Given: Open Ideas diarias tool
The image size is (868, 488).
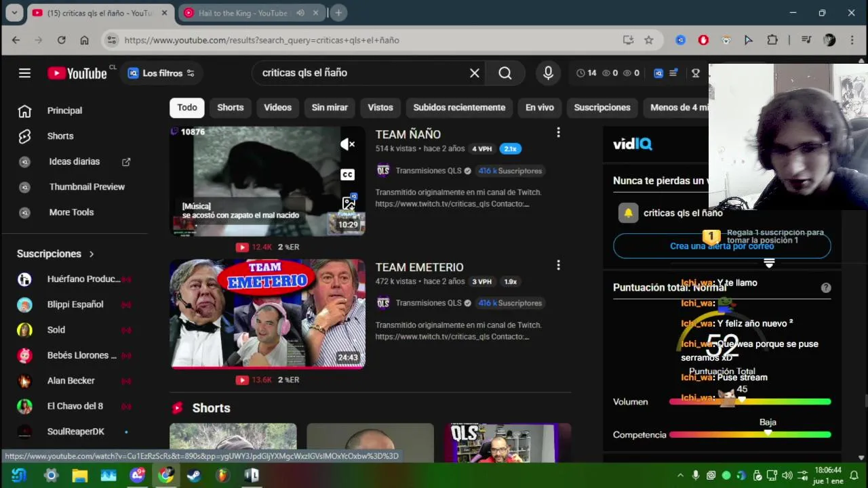Looking at the screenshot, I should click(x=75, y=161).
